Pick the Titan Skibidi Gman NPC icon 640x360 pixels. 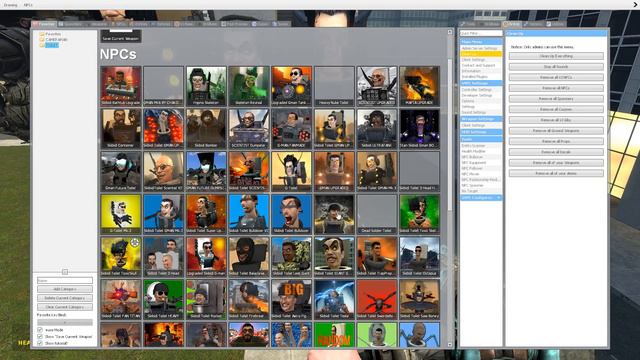419,129
